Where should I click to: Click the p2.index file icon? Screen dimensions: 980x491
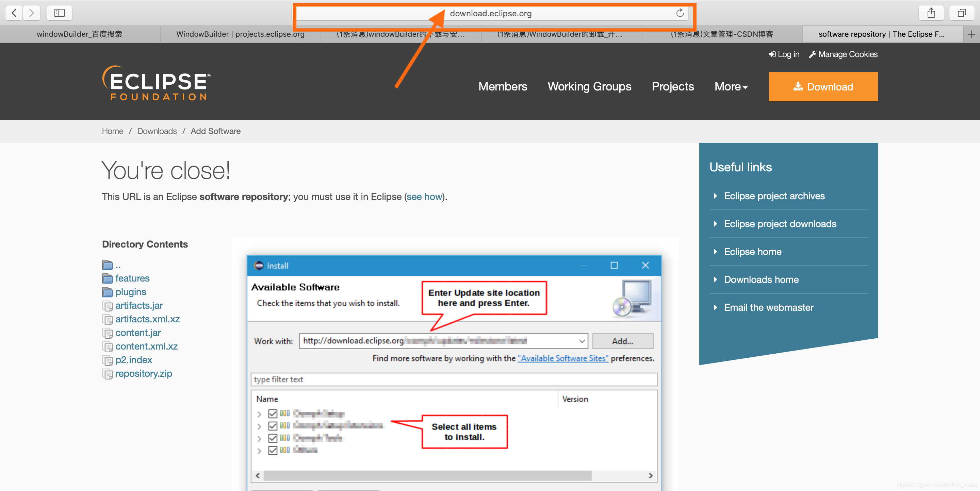coord(108,360)
